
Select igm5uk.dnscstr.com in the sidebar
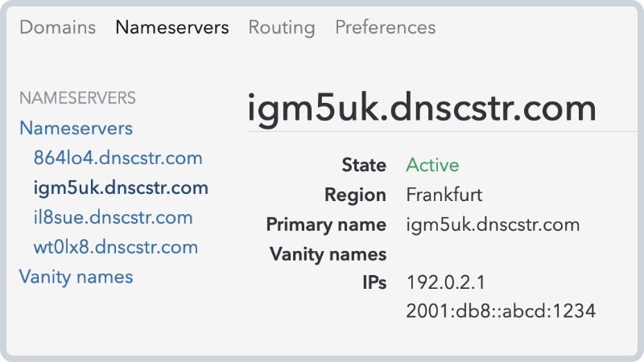121,188
